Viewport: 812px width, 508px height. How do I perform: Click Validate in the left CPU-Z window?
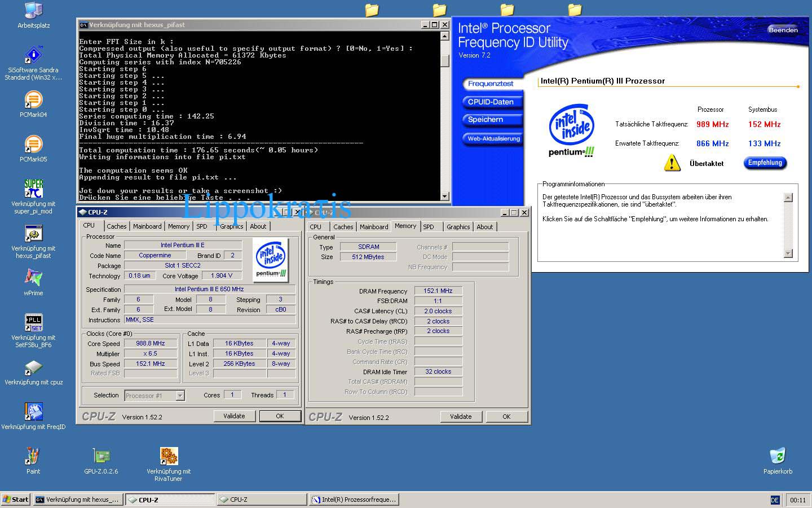pos(234,416)
